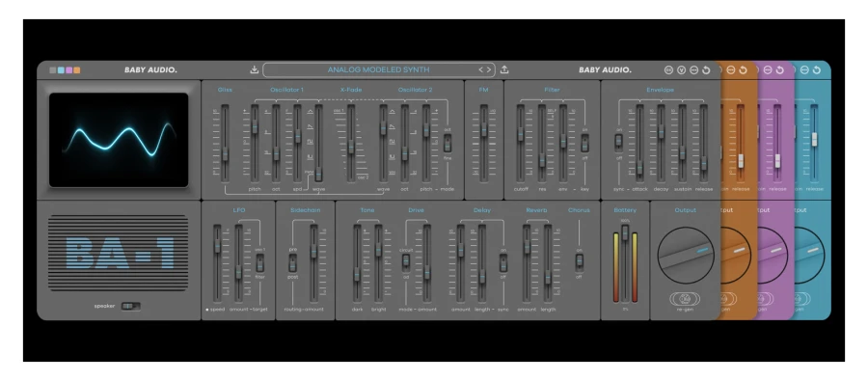The width and height of the screenshot is (868, 381).
Task: Select the blue color theme swatch
Action: (61, 70)
